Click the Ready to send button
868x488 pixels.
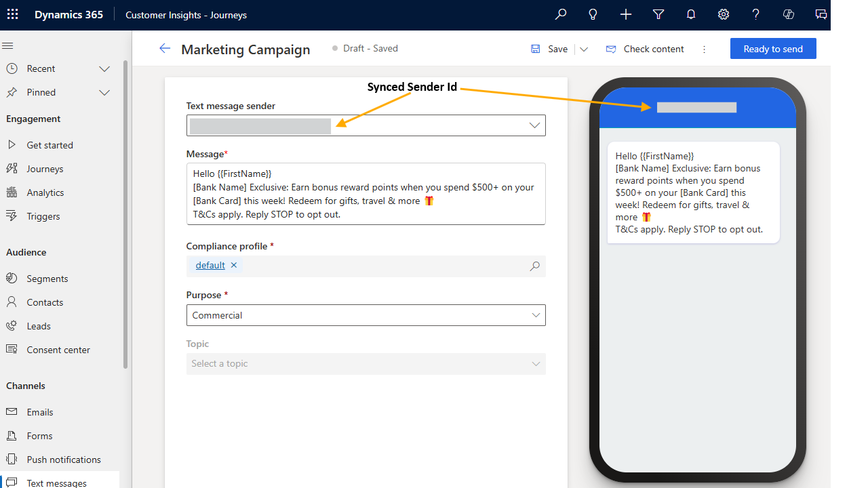coord(773,49)
